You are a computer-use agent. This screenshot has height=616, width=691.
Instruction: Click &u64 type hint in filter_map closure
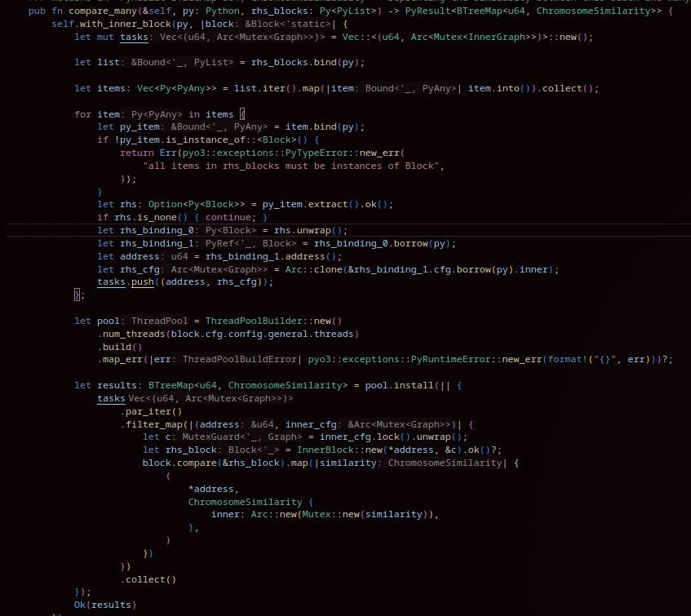point(262,425)
